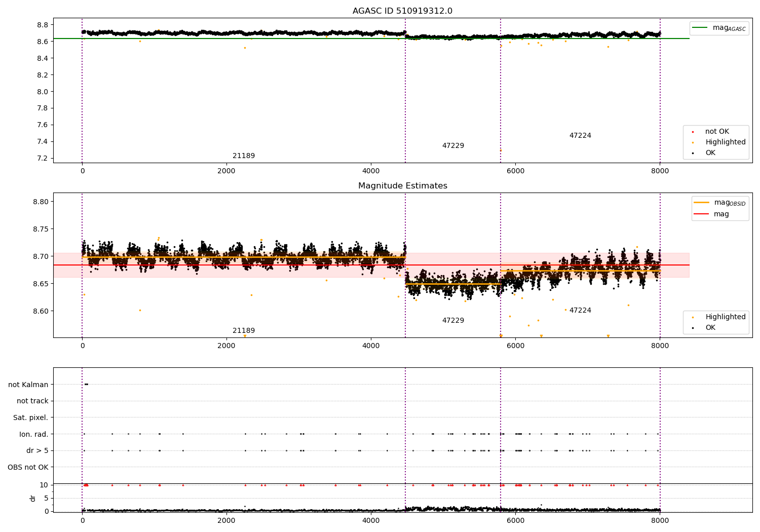Click y-axis tick 8.65 in middle plot
Screen dimensions: 760x532
pos(41,284)
